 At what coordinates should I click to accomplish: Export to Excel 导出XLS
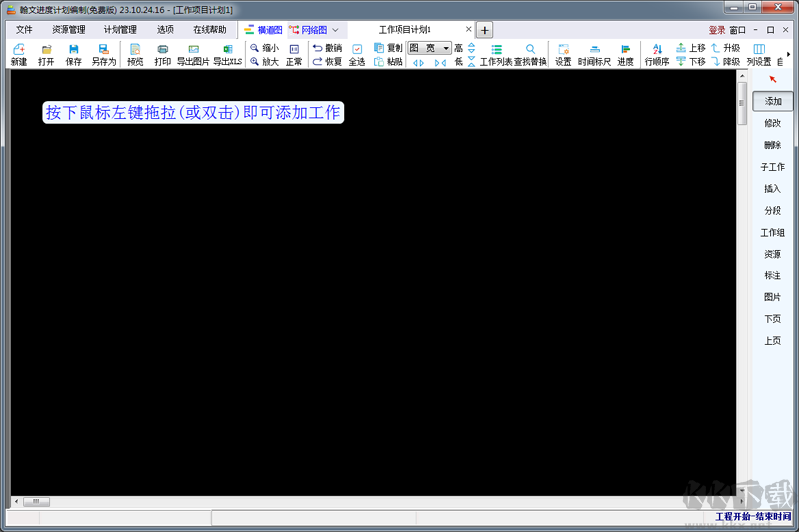tap(228, 55)
